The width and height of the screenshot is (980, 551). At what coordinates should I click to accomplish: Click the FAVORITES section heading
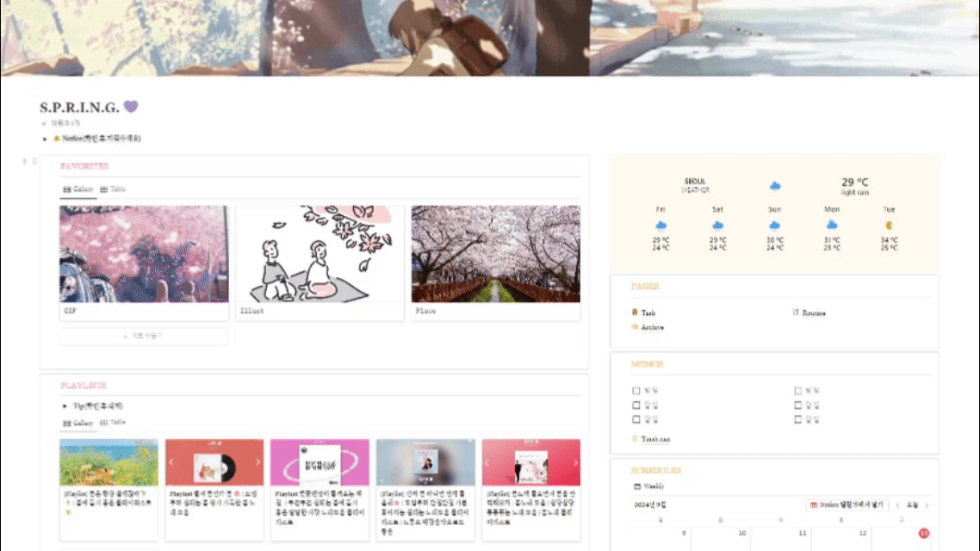point(84,166)
